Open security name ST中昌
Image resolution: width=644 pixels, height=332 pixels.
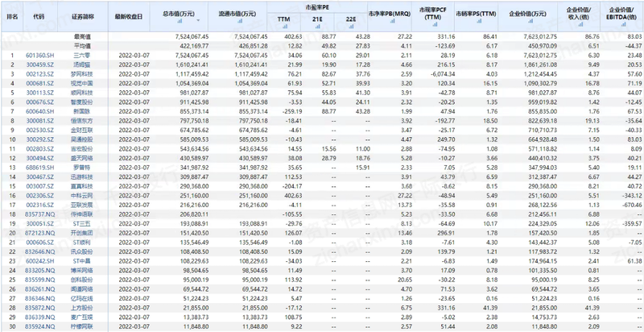[82, 261]
